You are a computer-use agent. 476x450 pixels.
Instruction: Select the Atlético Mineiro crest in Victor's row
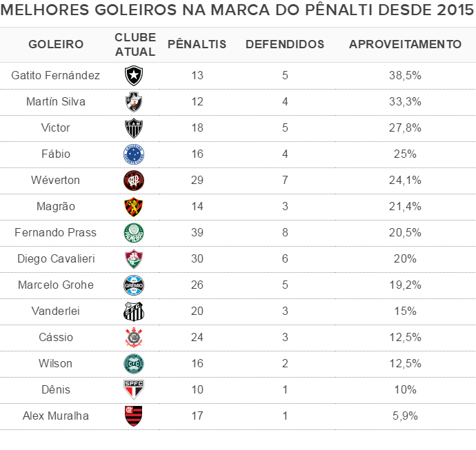[133, 128]
